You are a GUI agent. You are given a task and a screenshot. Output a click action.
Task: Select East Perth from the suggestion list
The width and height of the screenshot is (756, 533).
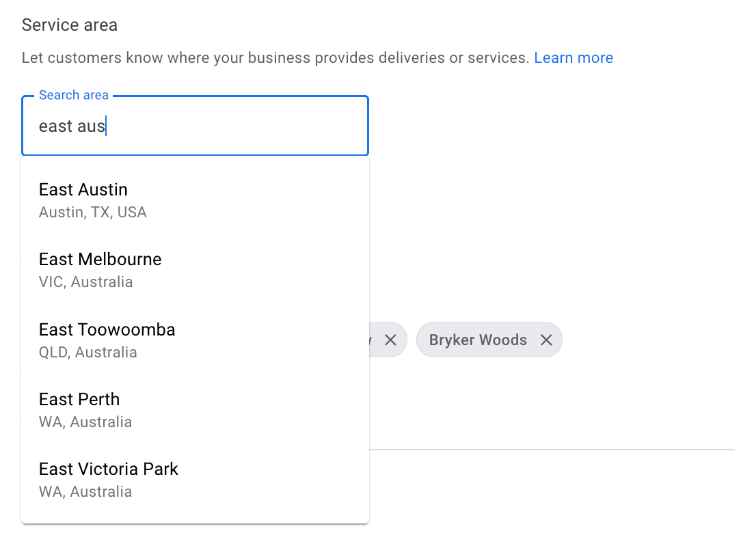point(79,400)
